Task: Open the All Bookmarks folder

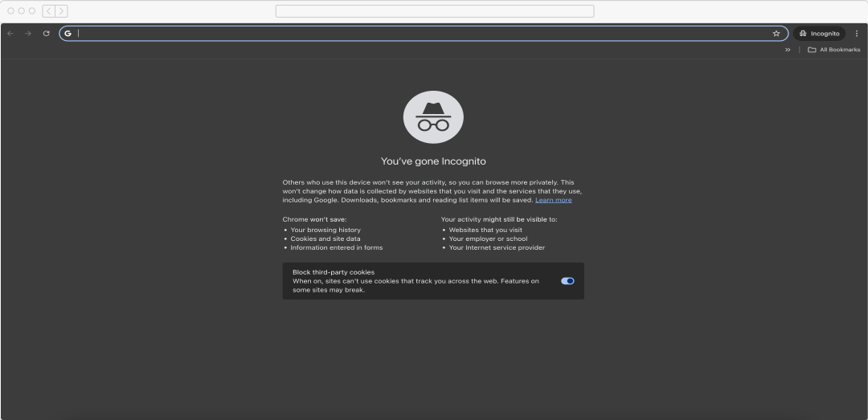Action: 833,50
